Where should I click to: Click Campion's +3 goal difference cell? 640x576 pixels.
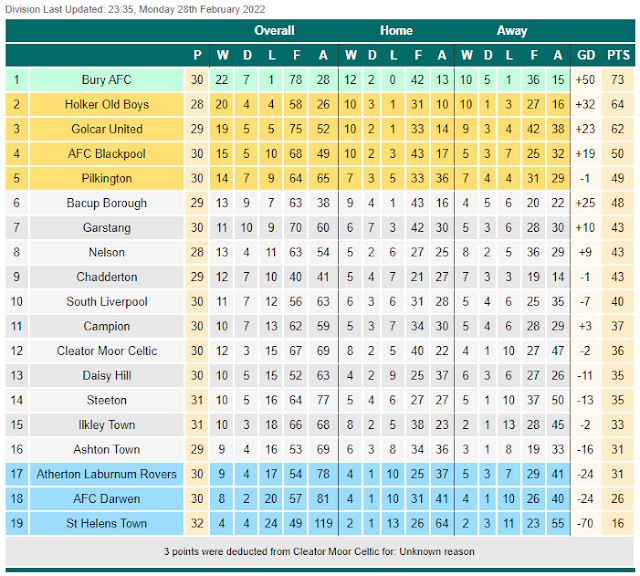(585, 326)
